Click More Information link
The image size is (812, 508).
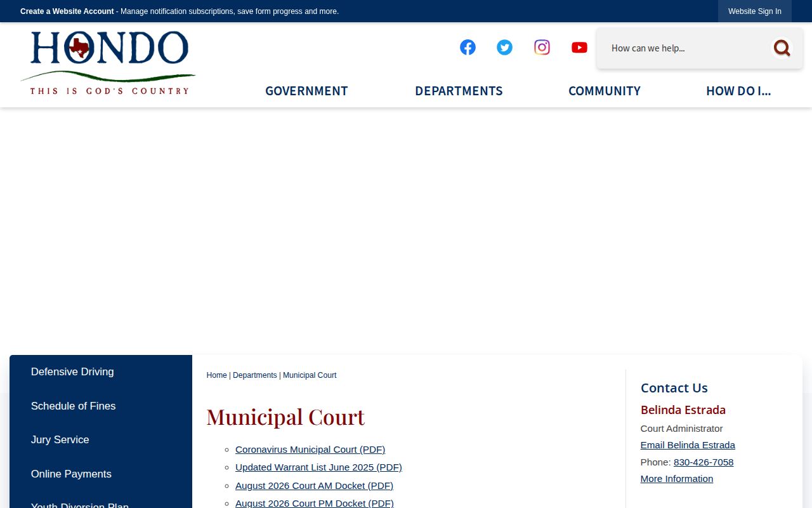click(x=677, y=479)
